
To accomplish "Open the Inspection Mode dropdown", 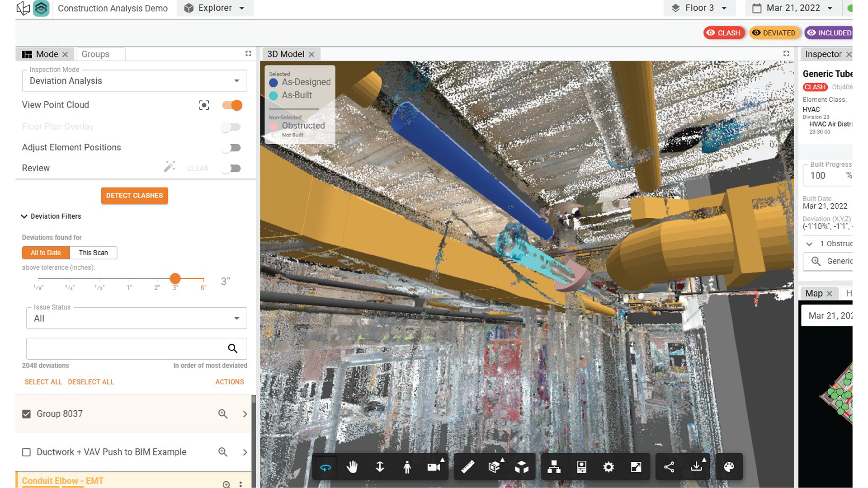I will [134, 81].
